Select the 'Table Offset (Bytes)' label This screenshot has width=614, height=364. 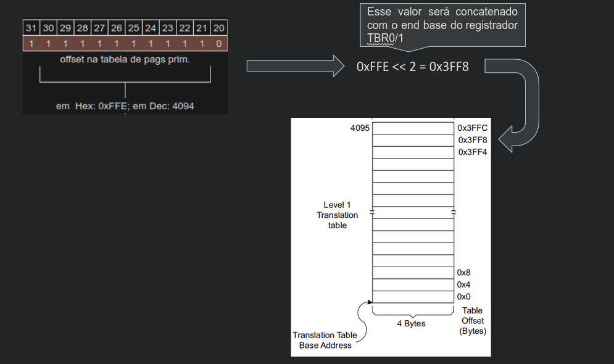tap(473, 321)
